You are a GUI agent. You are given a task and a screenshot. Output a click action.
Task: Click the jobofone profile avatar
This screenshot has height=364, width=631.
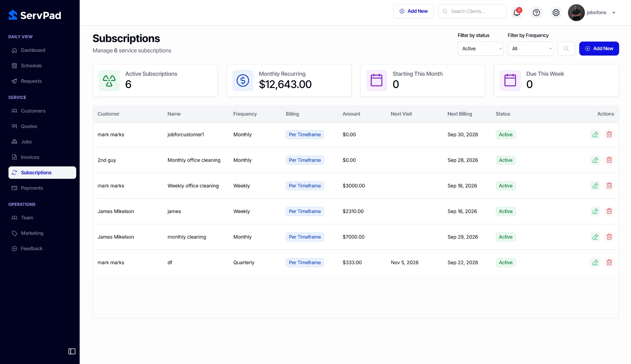coord(576,12)
